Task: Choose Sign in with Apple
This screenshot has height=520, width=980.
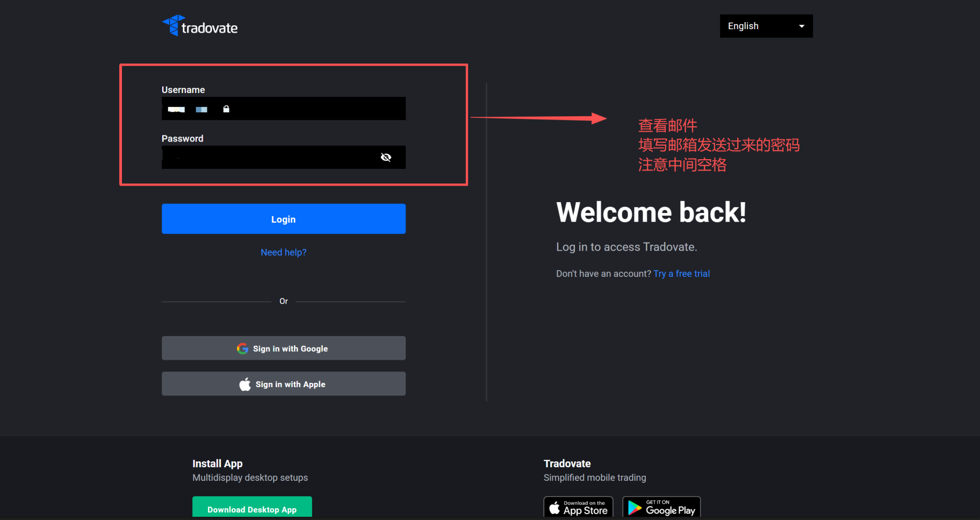Action: (x=283, y=384)
